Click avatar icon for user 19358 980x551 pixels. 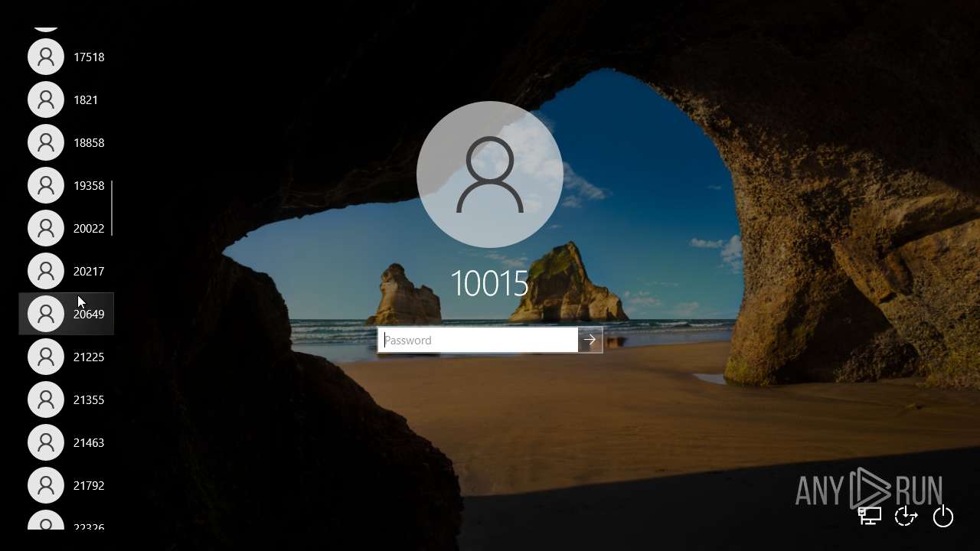(46, 185)
